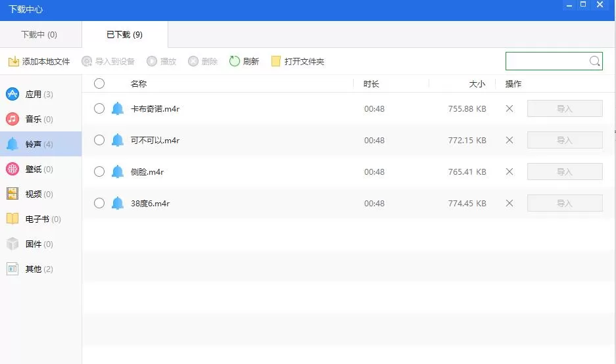Click the size value 765.41 KB
616x364 pixels.
(x=467, y=171)
